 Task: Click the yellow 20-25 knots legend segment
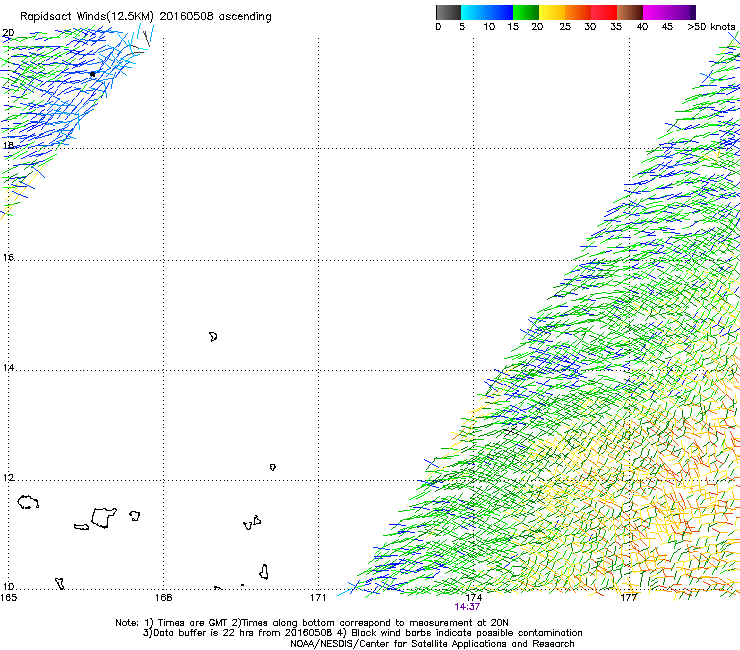[x=552, y=12]
